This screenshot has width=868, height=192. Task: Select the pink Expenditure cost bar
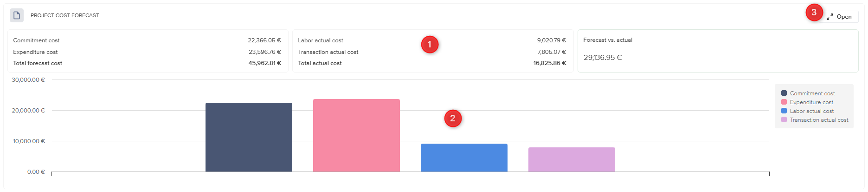click(356, 135)
